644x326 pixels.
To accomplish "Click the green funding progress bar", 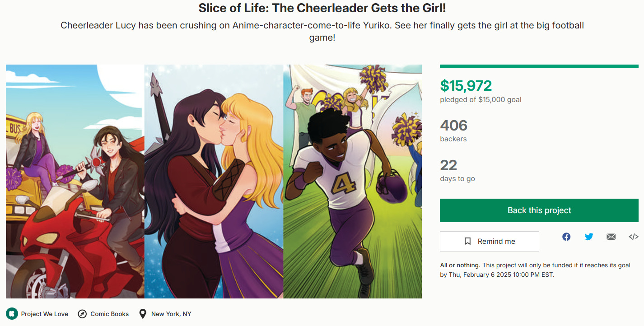I will pos(539,66).
